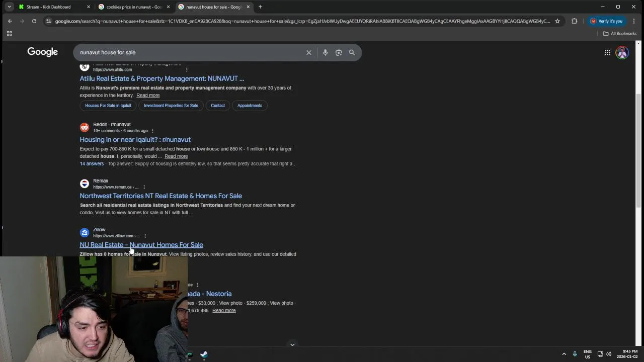Open Northwest Territories NT Real Estate result
This screenshot has height=362, width=644.
point(161,196)
